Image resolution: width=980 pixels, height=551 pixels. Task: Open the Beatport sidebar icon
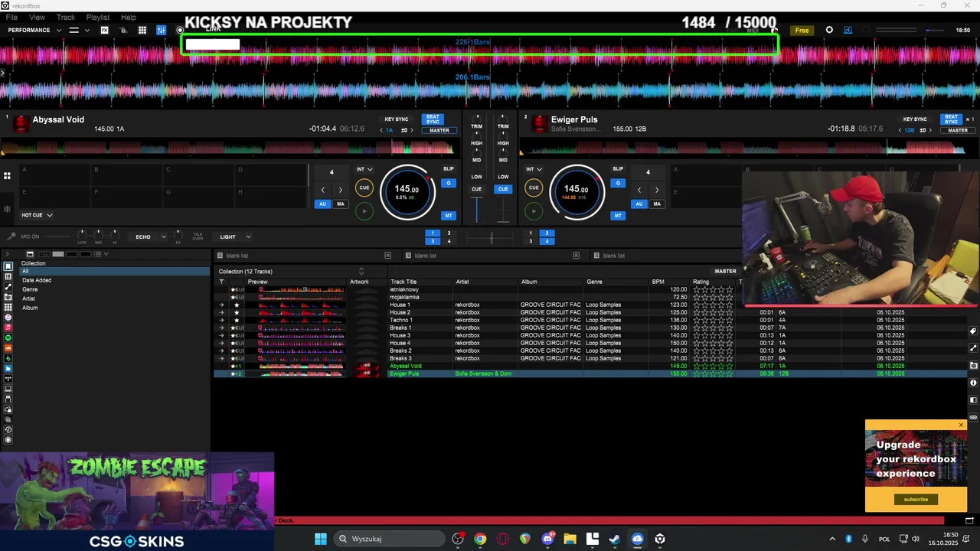[x=8, y=358]
